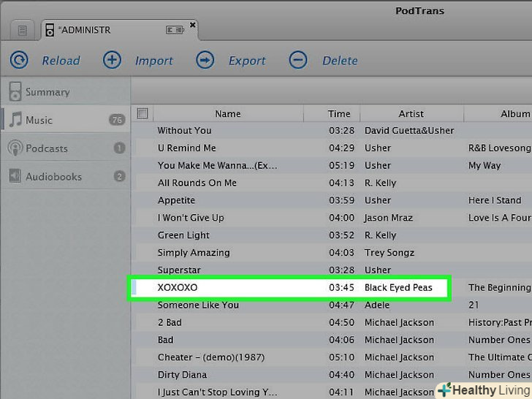The image size is (532, 399).
Task: Click the Summary iPod icon in sidebar
Action: pyautogui.click(x=15, y=91)
